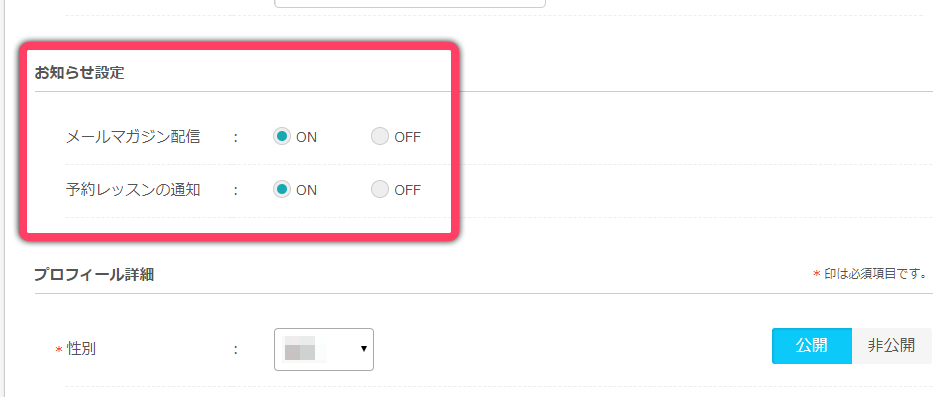This screenshot has width=940, height=397.
Task: Set 性別 visibility to 公開
Action: (812, 345)
